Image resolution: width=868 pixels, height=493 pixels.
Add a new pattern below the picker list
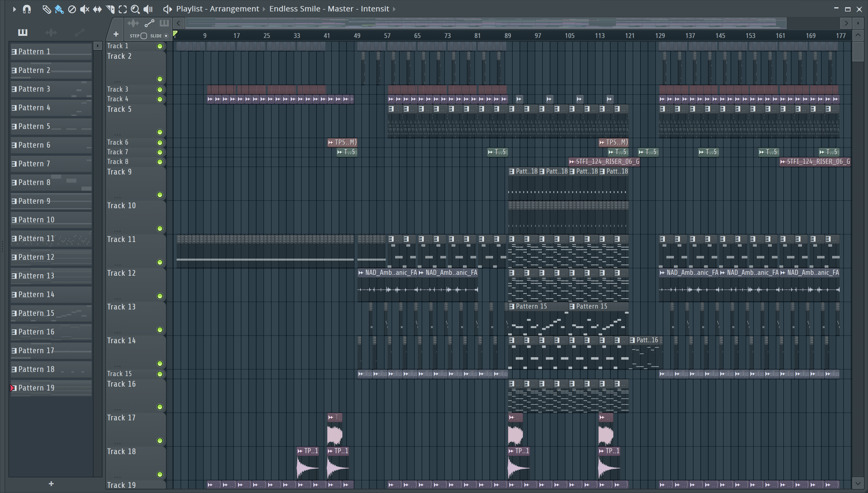pyautogui.click(x=51, y=484)
